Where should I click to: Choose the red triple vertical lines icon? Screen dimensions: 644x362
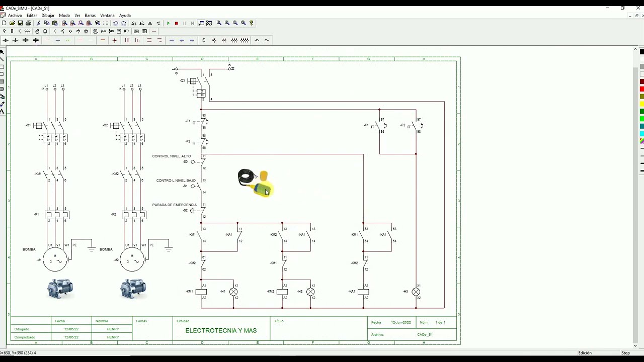[127, 40]
